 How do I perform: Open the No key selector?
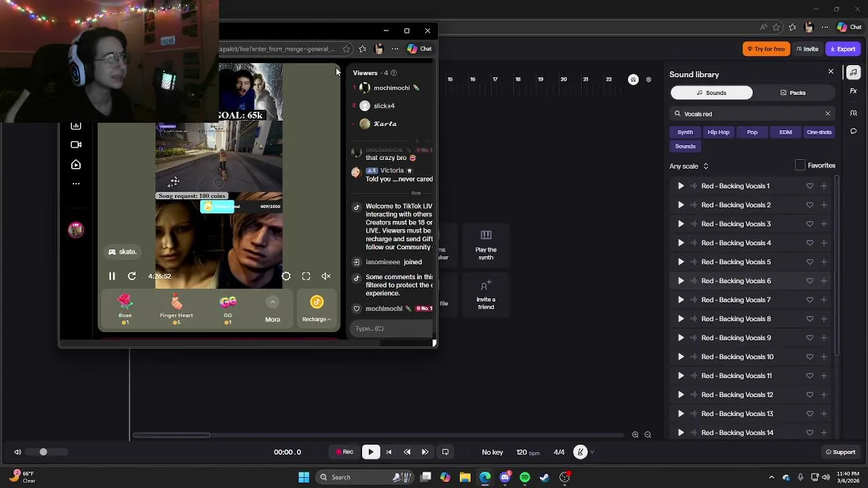pos(492,452)
